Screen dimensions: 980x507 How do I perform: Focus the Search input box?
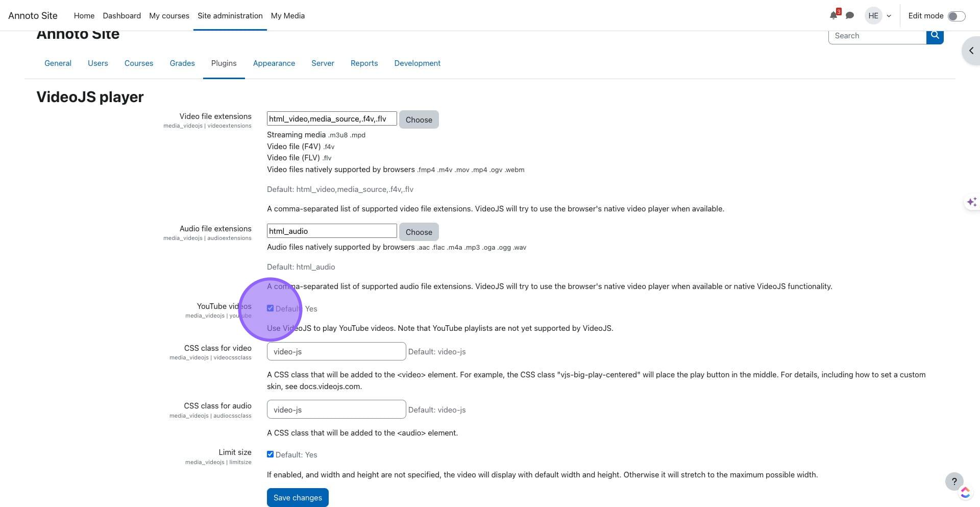(877, 36)
